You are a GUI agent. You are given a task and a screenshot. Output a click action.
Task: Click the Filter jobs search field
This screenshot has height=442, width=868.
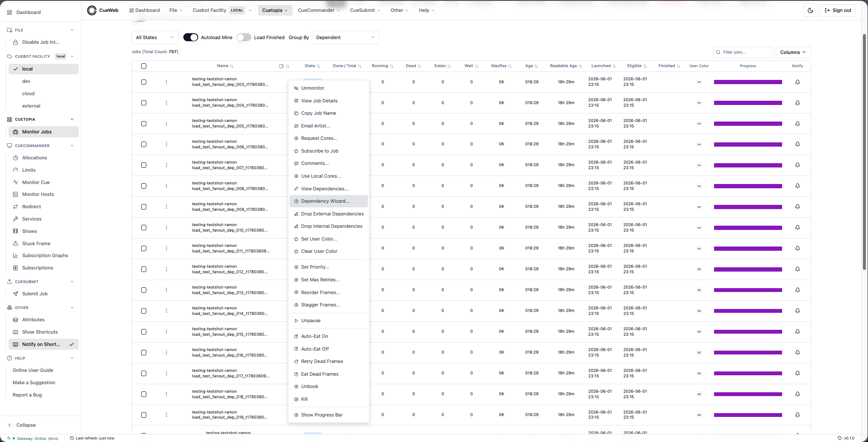point(743,52)
